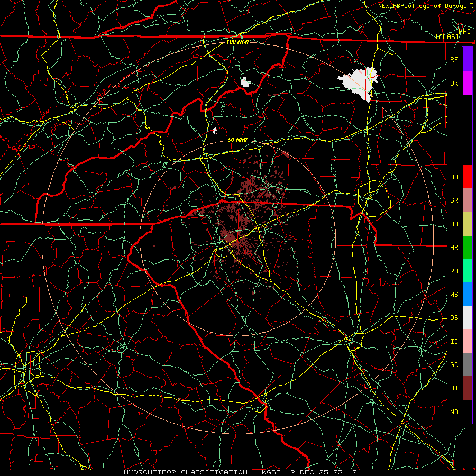Click the 'BI' legend label
Image resolution: width=476 pixels, height=476 pixels.
click(454, 388)
